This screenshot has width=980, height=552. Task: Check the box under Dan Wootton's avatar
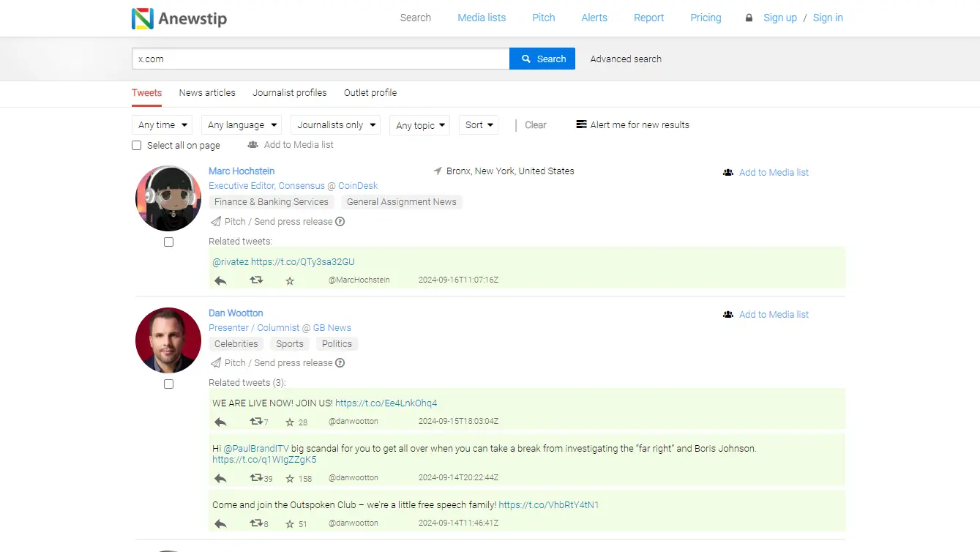(168, 384)
